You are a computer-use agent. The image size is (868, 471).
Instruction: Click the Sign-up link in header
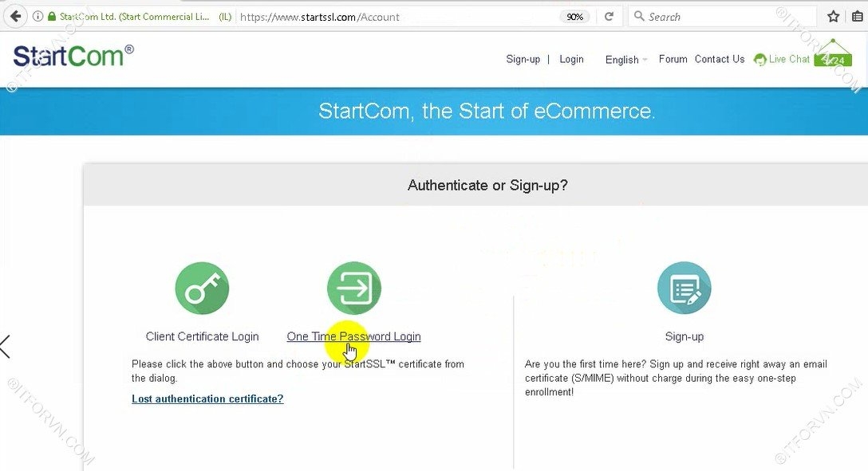[x=523, y=59]
